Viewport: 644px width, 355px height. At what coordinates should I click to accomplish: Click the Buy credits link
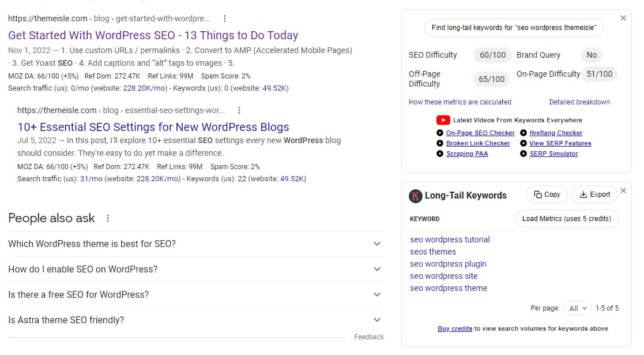(455, 328)
